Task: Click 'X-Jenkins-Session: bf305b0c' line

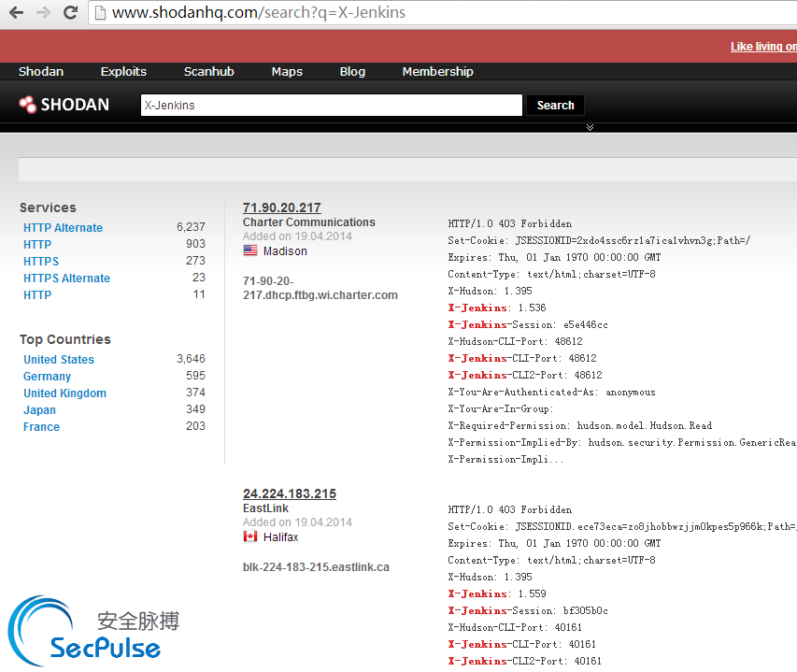Action: 528,610
